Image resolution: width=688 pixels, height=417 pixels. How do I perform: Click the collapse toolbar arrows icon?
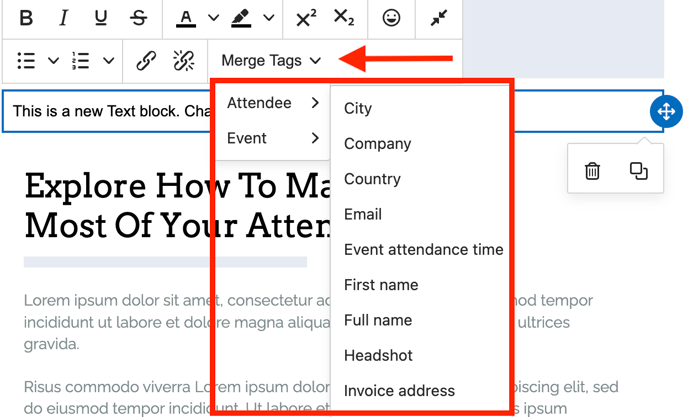point(439,18)
